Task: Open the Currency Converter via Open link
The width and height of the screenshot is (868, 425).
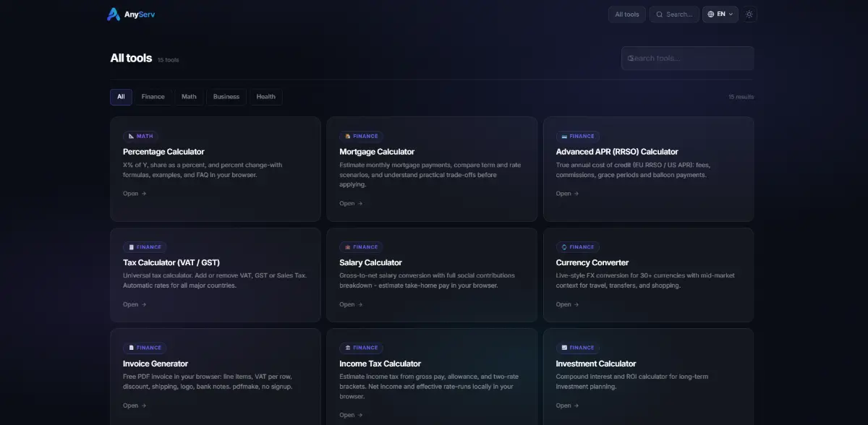Action: (x=567, y=304)
